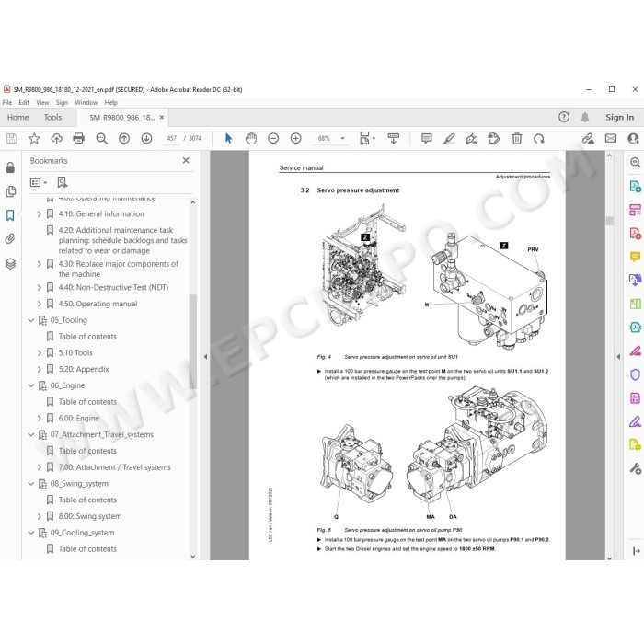
Task: Click the Save file icon
Action: tap(11, 138)
